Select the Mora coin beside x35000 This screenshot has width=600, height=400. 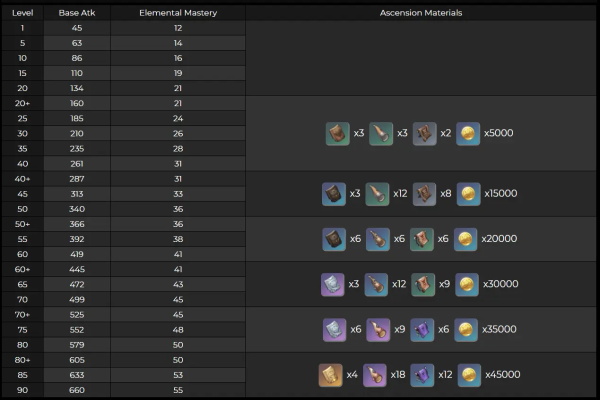466,330
